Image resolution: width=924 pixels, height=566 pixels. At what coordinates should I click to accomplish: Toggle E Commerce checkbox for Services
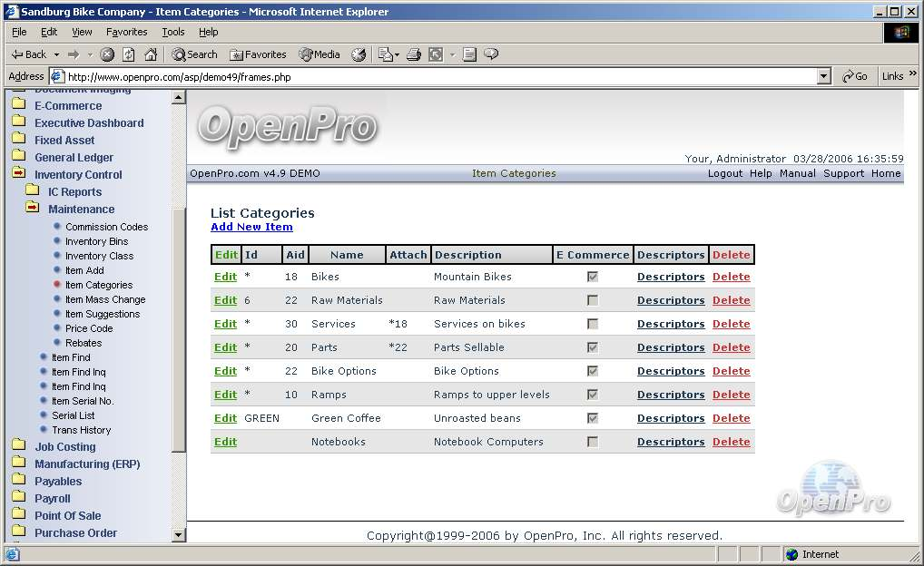(593, 324)
